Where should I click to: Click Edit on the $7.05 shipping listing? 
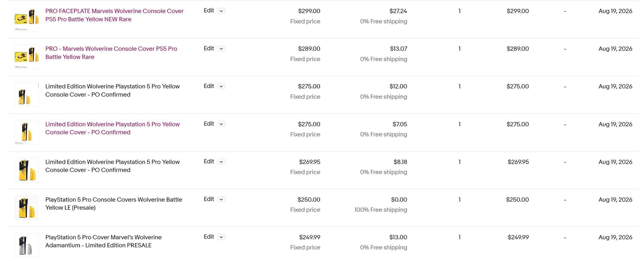(209, 124)
